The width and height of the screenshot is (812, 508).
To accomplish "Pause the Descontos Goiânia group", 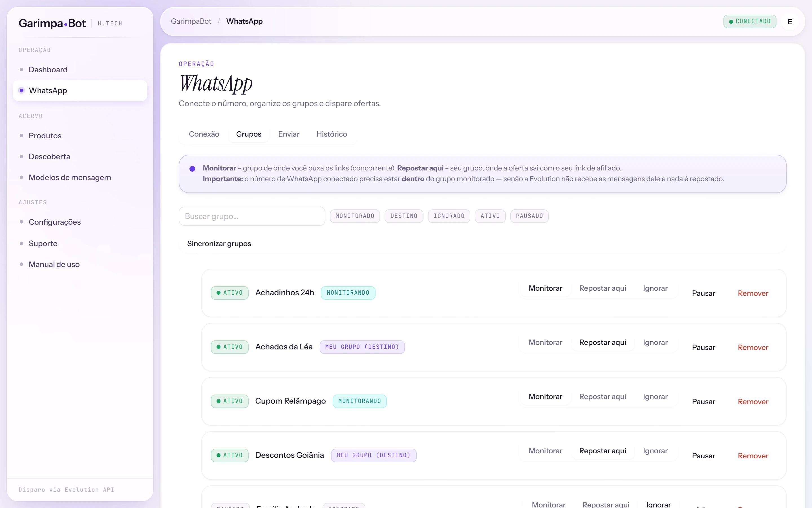I will click(703, 456).
